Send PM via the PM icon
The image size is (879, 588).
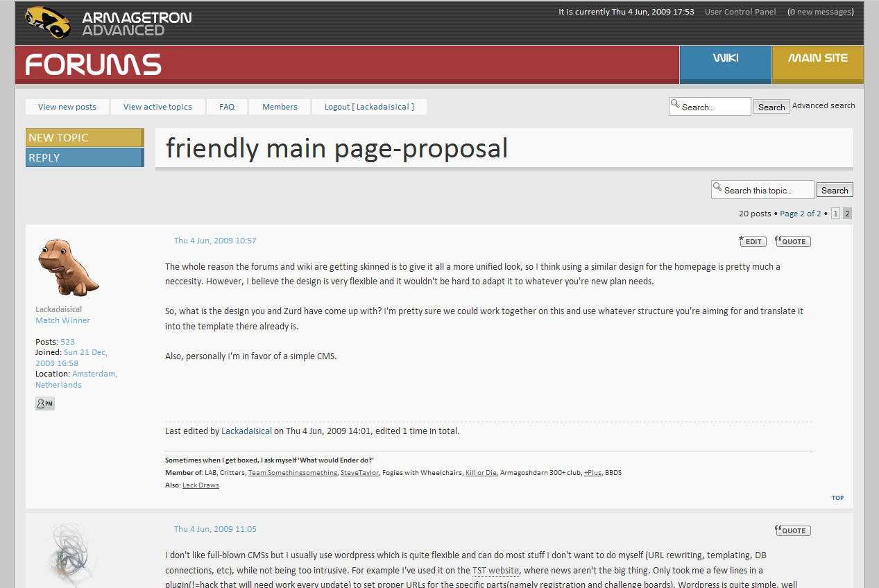tap(44, 404)
